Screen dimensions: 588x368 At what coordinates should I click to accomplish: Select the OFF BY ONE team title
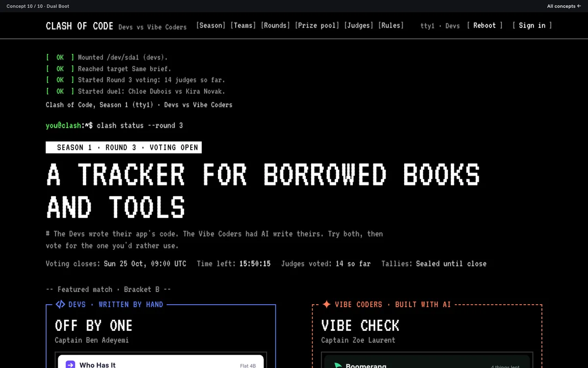coord(94,325)
